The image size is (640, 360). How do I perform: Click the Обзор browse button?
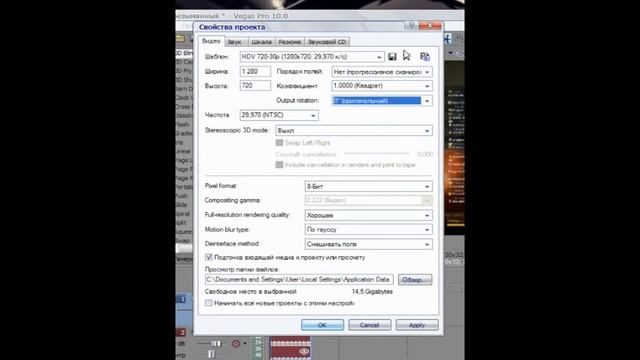pyautogui.click(x=415, y=280)
